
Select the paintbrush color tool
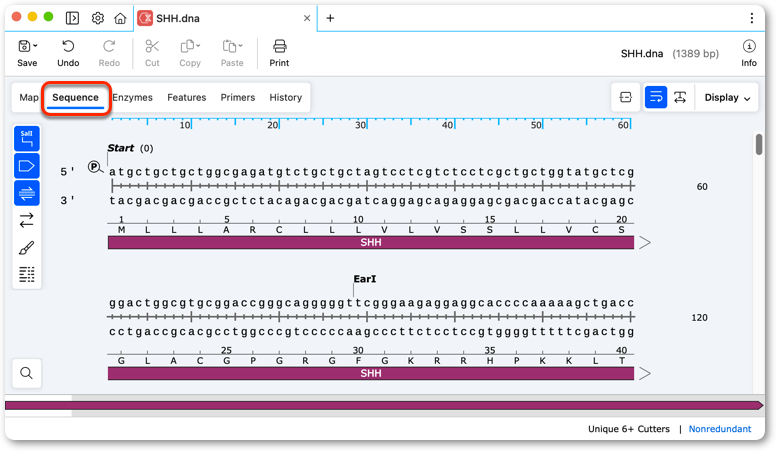click(27, 248)
